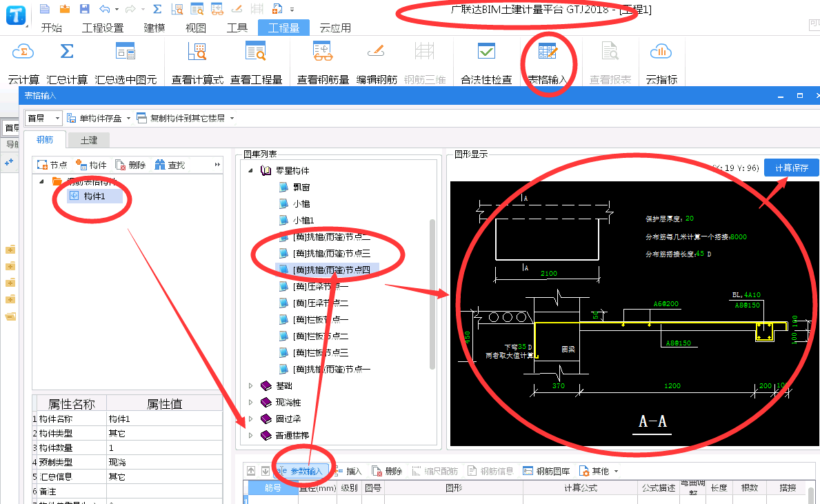Switch to the 工具 ribbon tab
Viewport: 820px width, 504px height.
(237, 28)
